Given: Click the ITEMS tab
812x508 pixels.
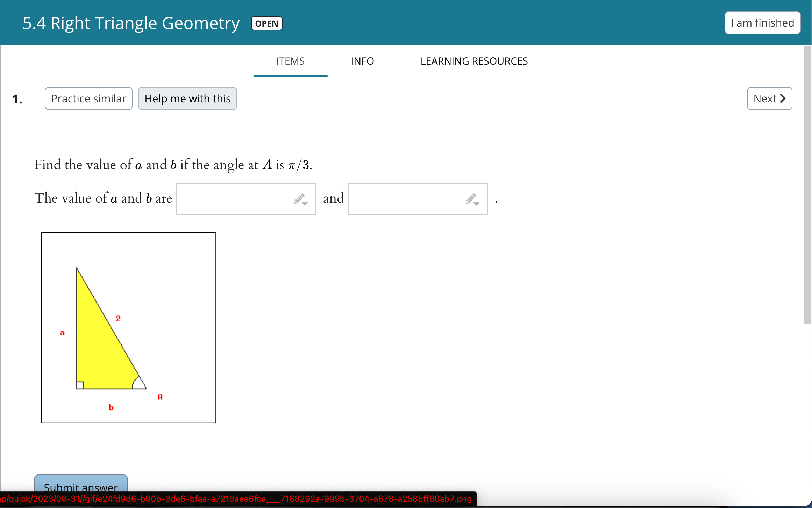Looking at the screenshot, I should 291,61.
